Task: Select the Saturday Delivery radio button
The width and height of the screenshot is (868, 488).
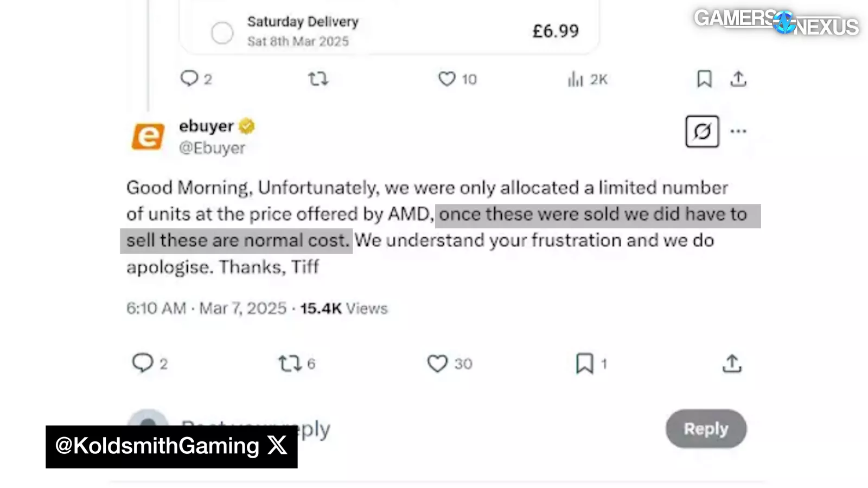Action: tap(222, 33)
